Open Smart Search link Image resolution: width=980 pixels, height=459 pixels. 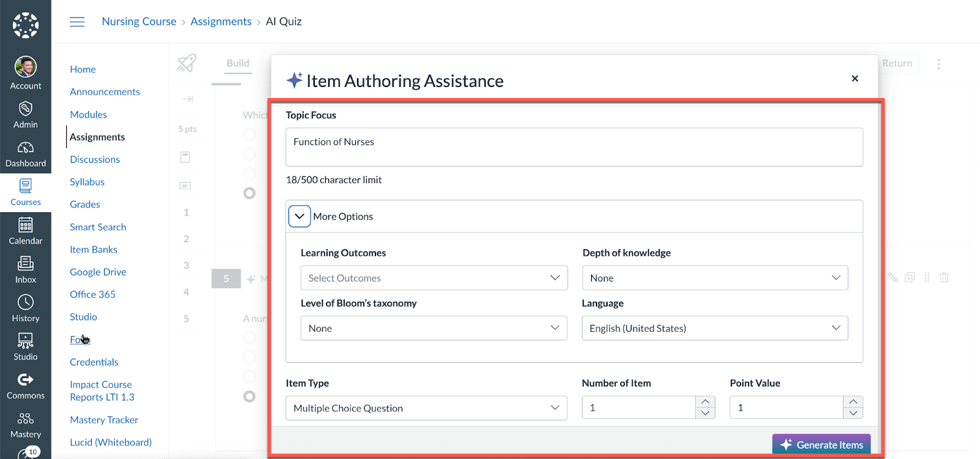pos(98,227)
